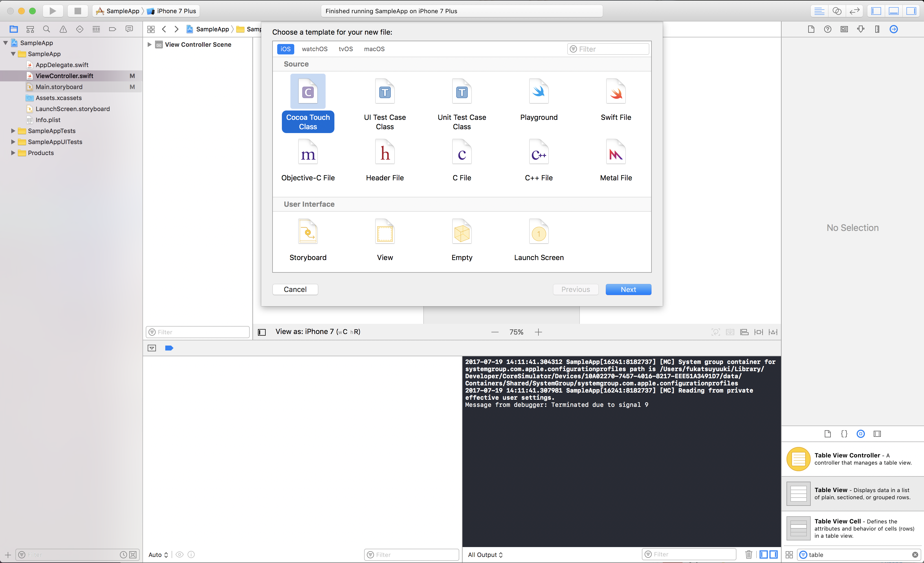Focus the template Filter field
The height and width of the screenshot is (563, 924).
click(x=608, y=49)
